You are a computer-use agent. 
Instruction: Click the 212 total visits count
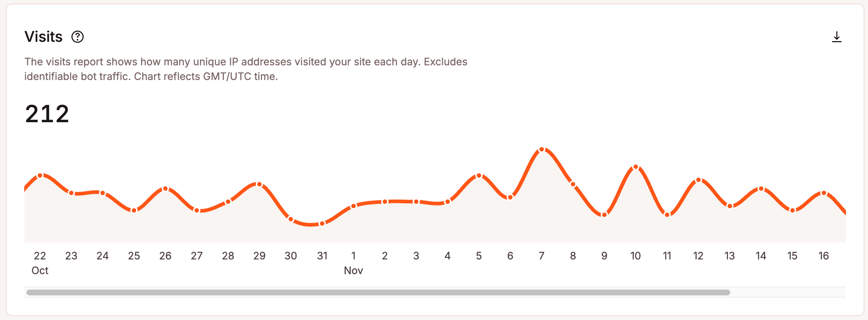coord(47,114)
